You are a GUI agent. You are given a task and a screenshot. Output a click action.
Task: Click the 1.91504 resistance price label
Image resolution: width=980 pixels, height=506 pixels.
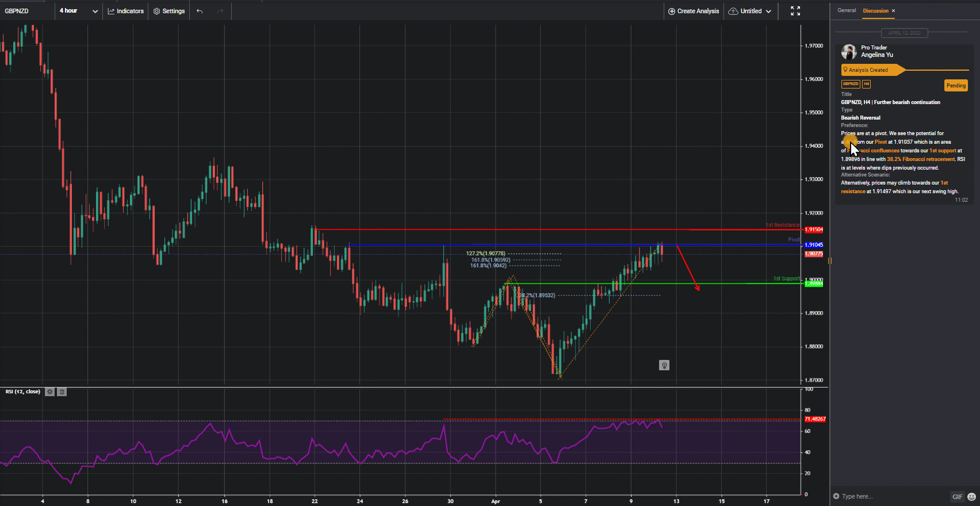click(814, 229)
